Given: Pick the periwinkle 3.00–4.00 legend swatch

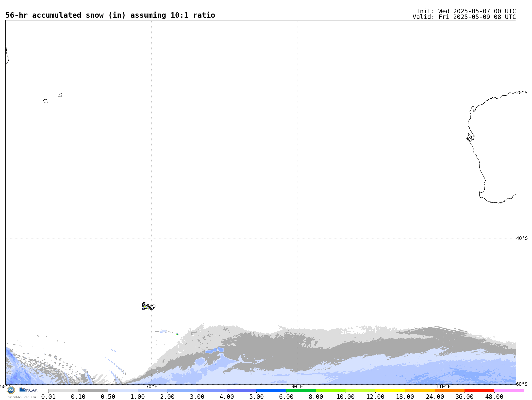Looking at the screenshot, I should click(x=212, y=391).
